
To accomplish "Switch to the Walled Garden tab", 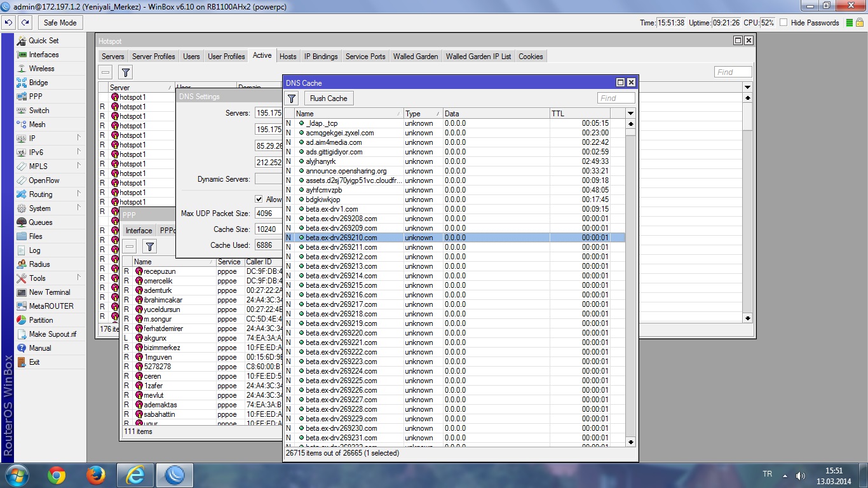I will (x=415, y=57).
